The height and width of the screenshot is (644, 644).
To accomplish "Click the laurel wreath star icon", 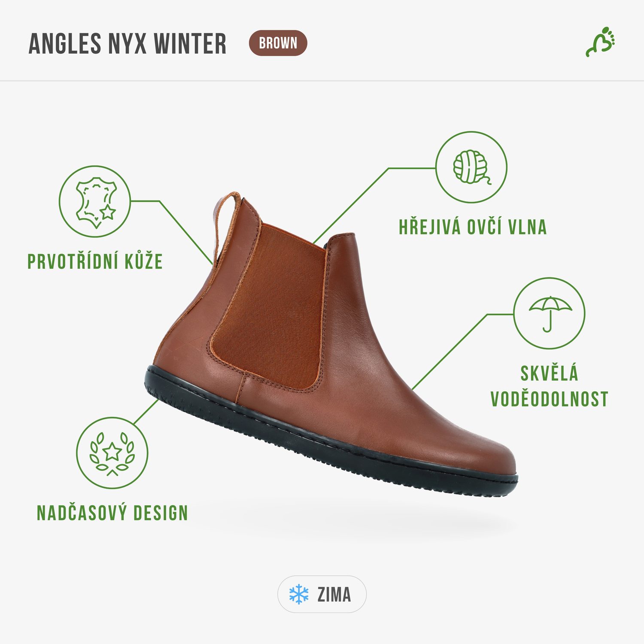I will [x=112, y=453].
